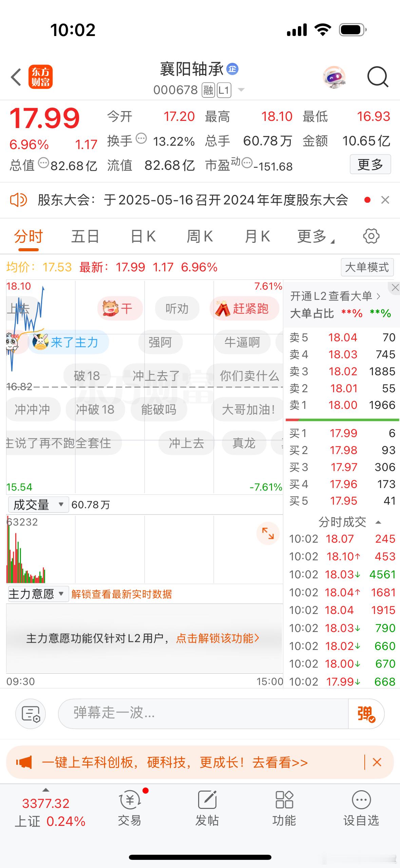Open the search magnifier icon

coord(378,77)
